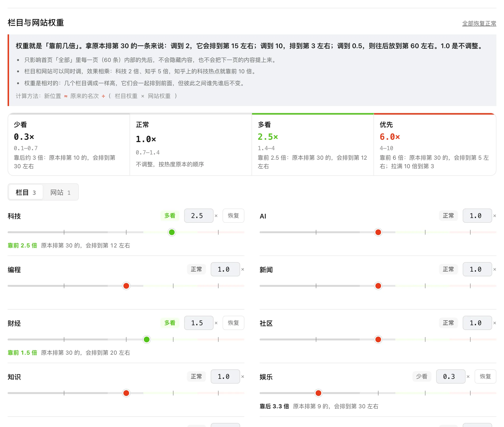The width and height of the screenshot is (504, 427).
Task: Restore 娱乐 weight with 恢复 button
Action: point(485,376)
